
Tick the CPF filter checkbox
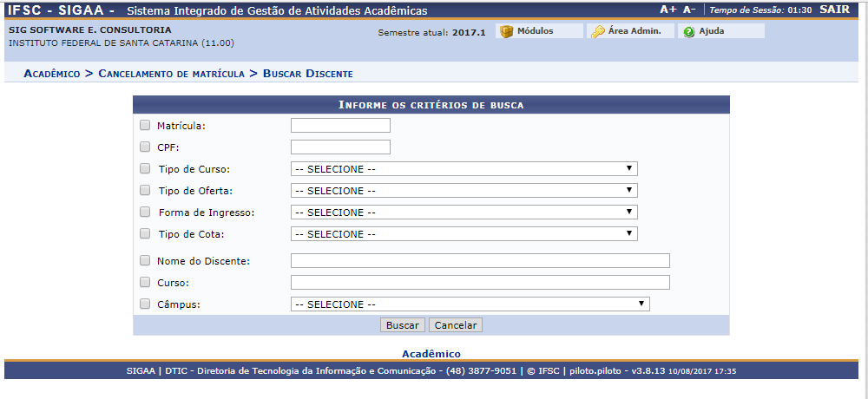click(145, 147)
